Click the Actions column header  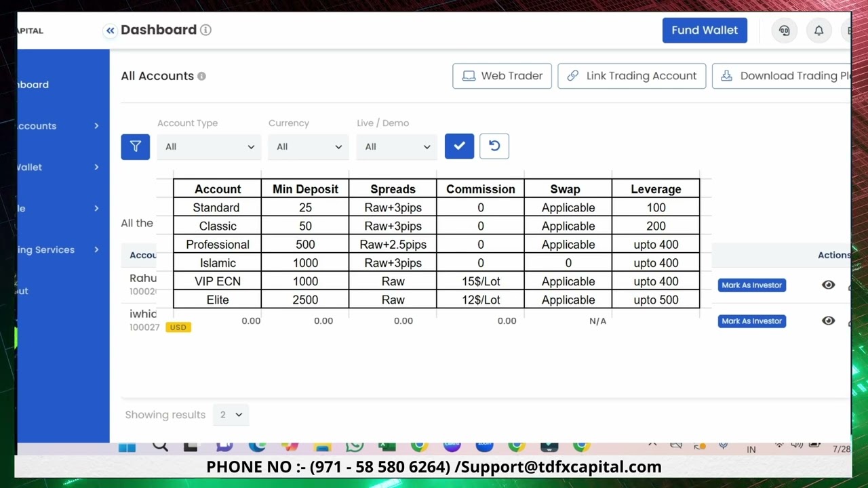click(x=834, y=256)
